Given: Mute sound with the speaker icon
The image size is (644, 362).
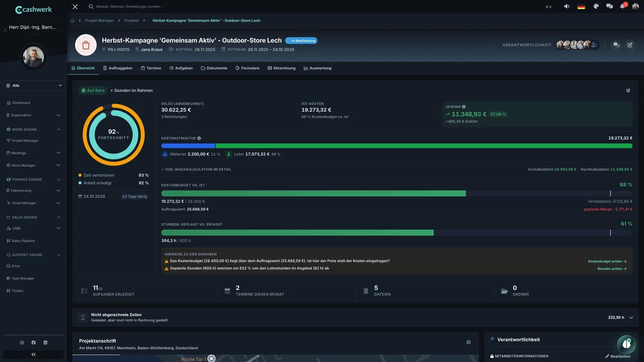Looking at the screenshot, I should (567, 6).
